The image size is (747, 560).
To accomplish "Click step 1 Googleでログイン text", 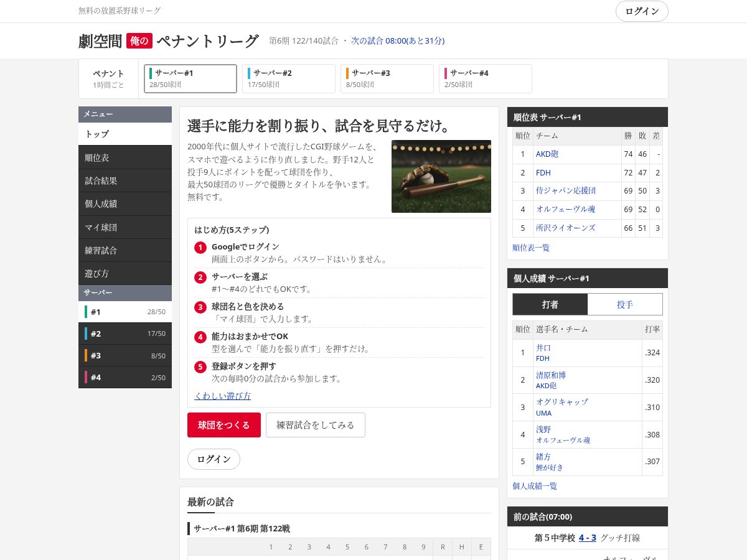I will [x=245, y=247].
